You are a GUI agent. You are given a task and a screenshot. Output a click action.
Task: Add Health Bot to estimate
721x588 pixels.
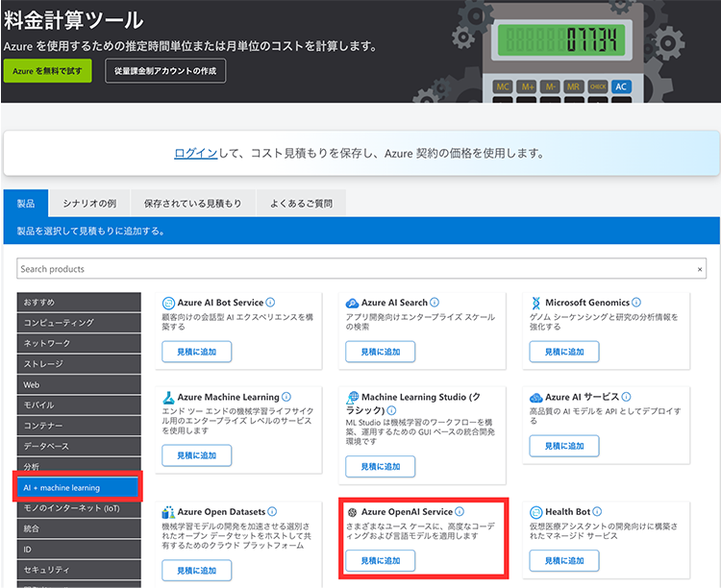click(x=564, y=561)
